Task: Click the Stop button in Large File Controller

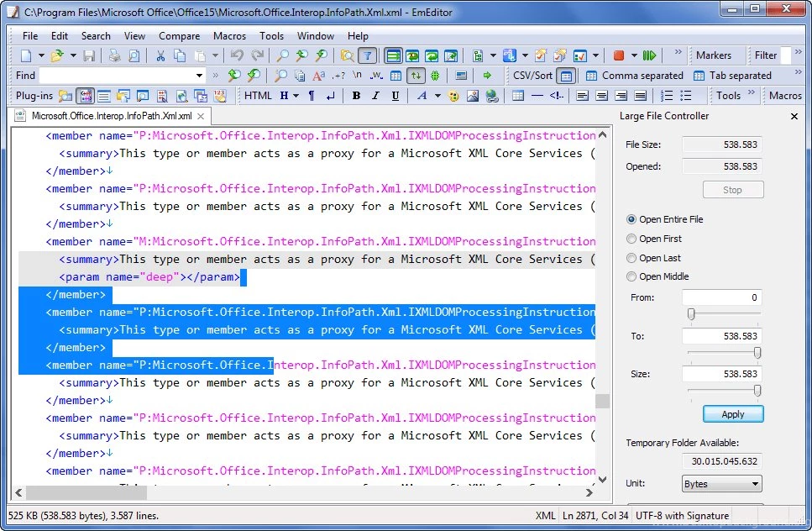Action: tap(733, 190)
